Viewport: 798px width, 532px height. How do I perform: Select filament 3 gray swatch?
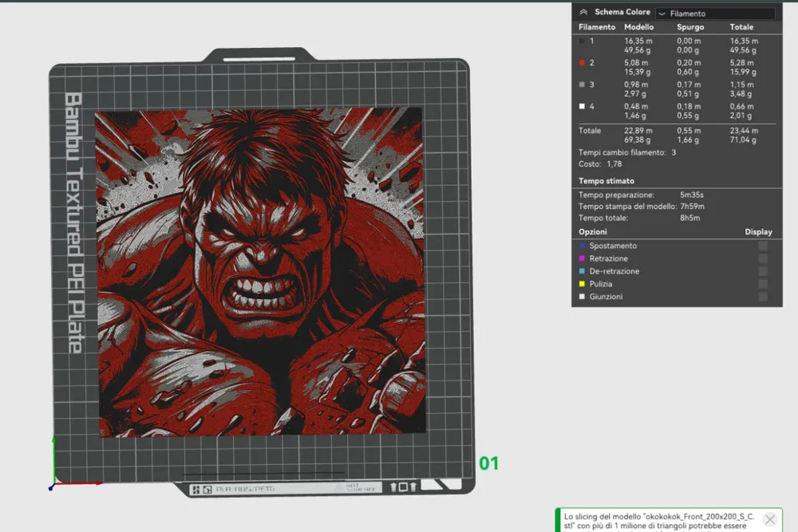coord(582,85)
